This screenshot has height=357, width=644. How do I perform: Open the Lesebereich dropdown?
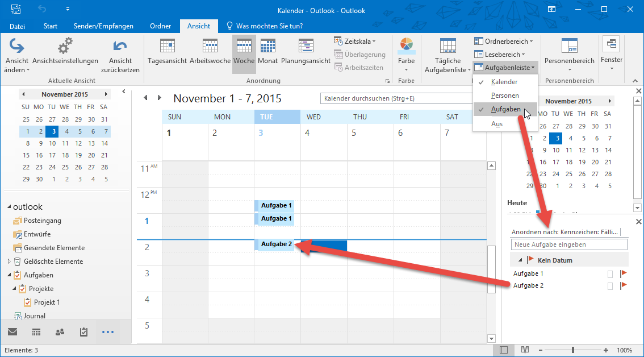500,55
